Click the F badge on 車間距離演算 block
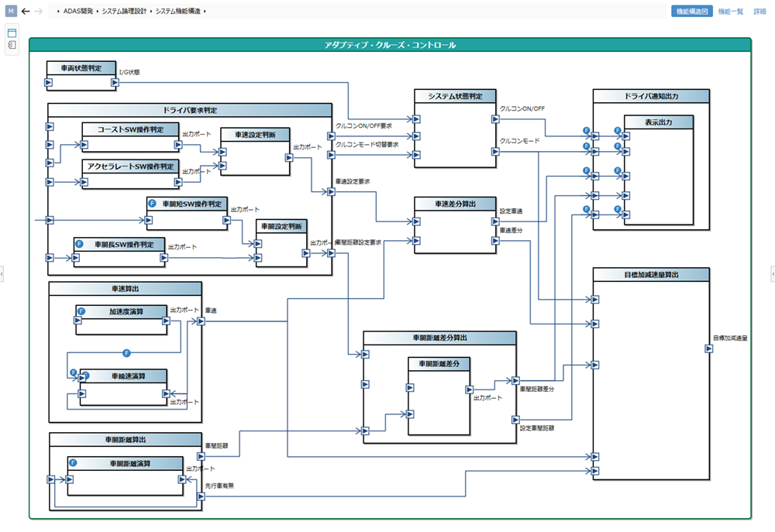Screen dimensions: 775x532 (x=72, y=463)
